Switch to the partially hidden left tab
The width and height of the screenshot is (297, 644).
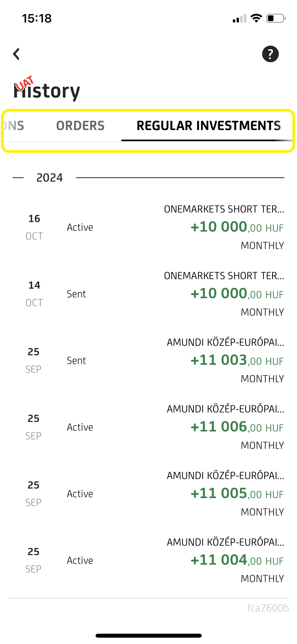(14, 126)
